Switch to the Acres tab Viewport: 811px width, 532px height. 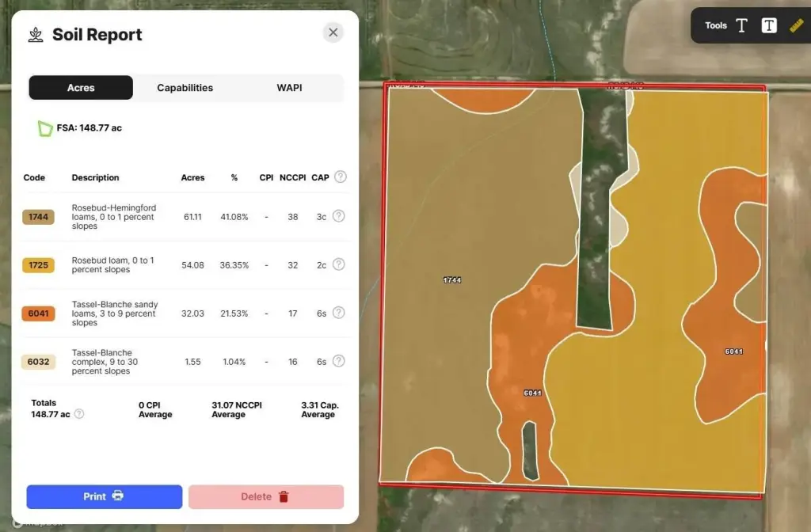pyautogui.click(x=81, y=88)
